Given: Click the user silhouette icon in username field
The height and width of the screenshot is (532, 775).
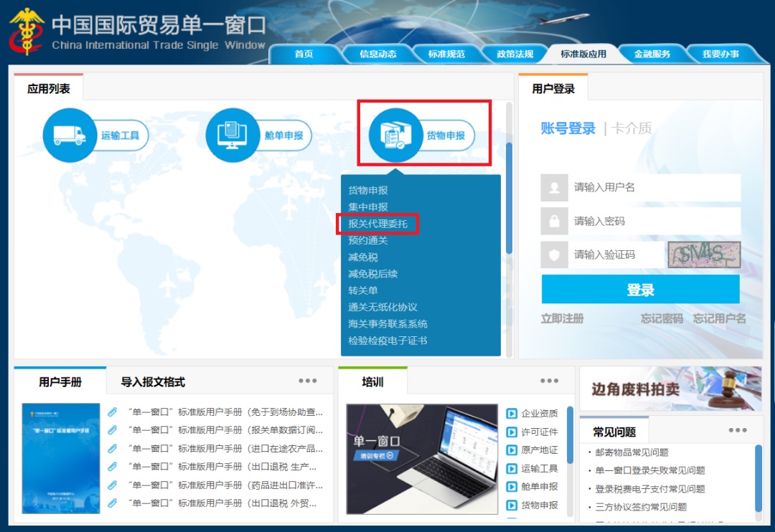Looking at the screenshot, I should point(554,188).
